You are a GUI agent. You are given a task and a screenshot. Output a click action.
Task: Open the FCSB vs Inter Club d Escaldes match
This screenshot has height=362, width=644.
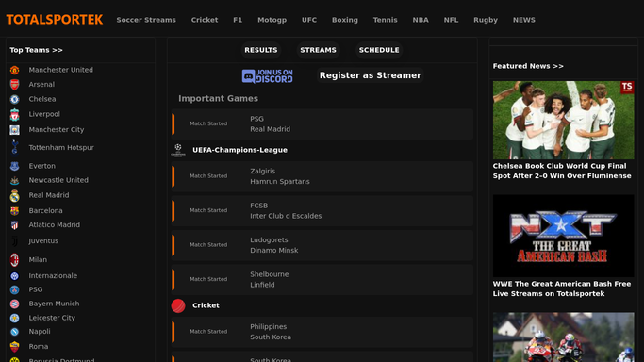point(322,211)
